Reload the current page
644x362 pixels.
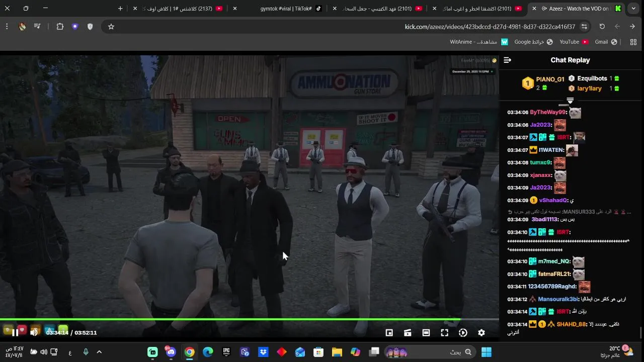point(602,27)
